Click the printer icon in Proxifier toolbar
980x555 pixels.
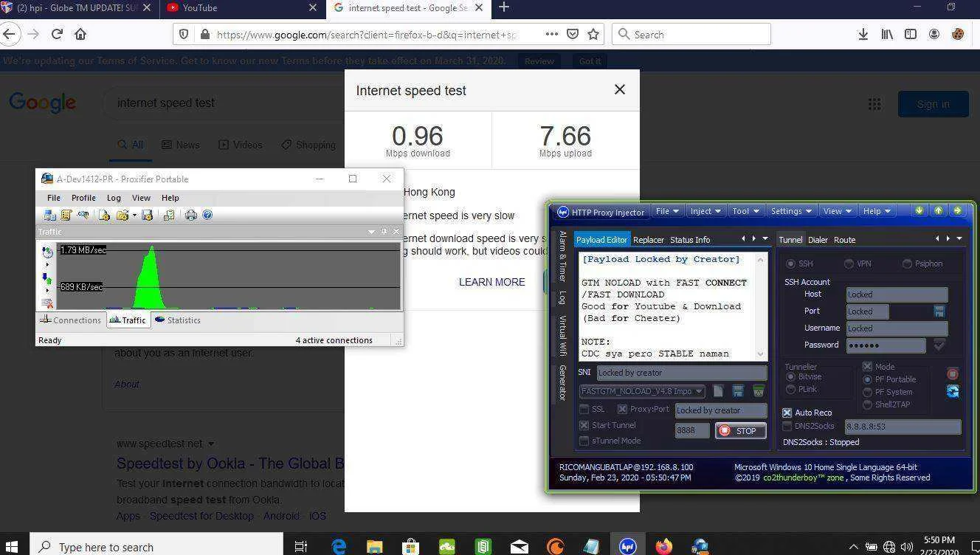coord(191,215)
